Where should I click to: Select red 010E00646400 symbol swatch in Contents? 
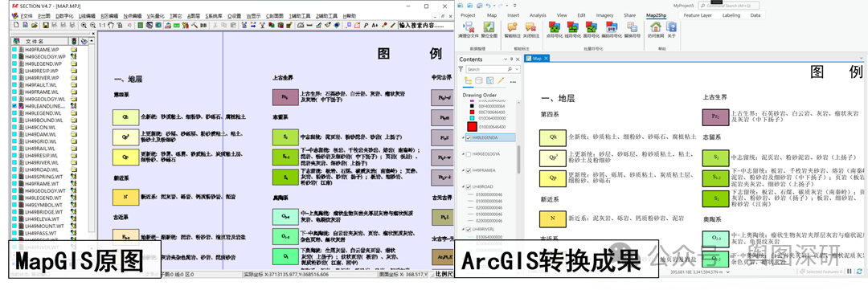pos(473,127)
